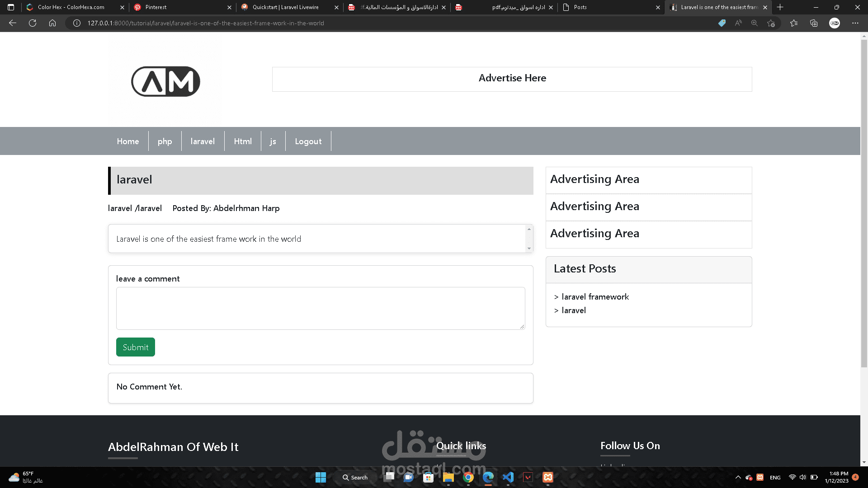Screen dimensions: 868x488
Task: Show hidden system tray icons chevron
Action: tap(738, 477)
